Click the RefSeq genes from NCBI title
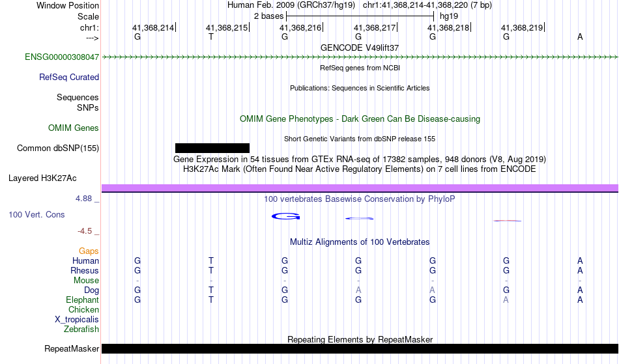 pos(360,68)
